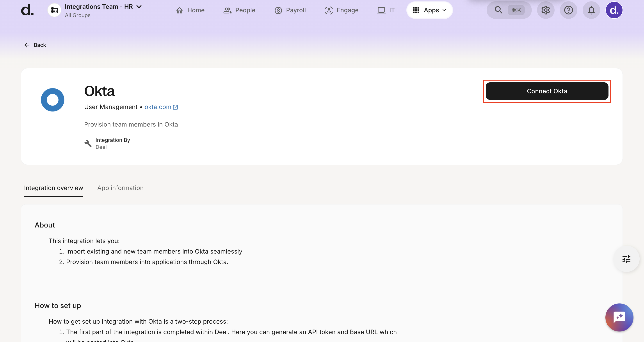Click the ⌘K shortcut badge

click(516, 10)
